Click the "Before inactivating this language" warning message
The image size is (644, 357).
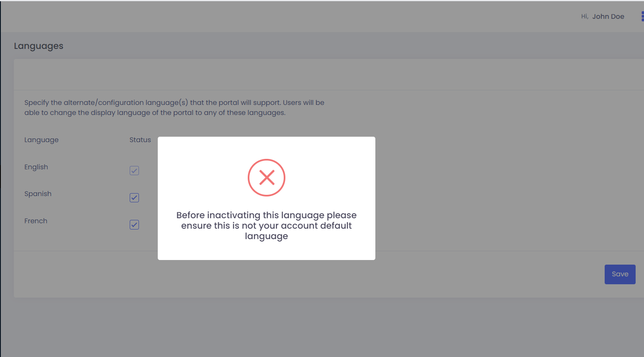pyautogui.click(x=267, y=226)
